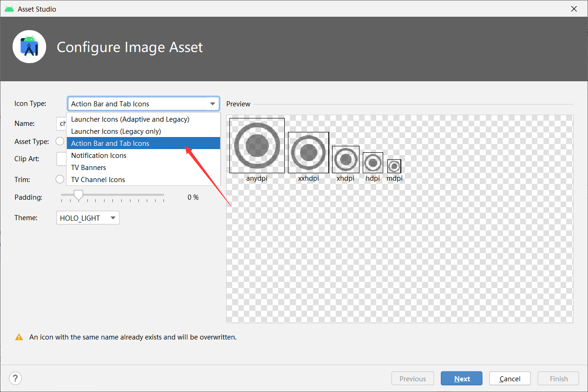
Task: Select the first Trim radio button
Action: [x=60, y=179]
